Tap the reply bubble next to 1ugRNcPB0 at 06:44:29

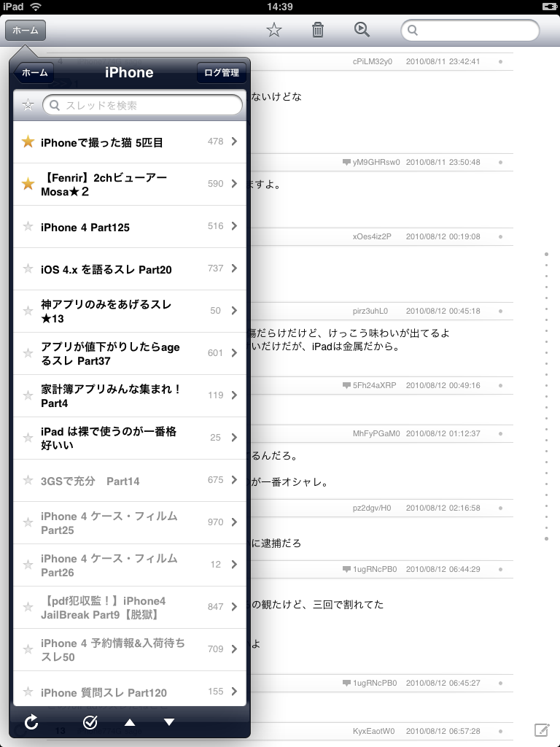tap(346, 569)
